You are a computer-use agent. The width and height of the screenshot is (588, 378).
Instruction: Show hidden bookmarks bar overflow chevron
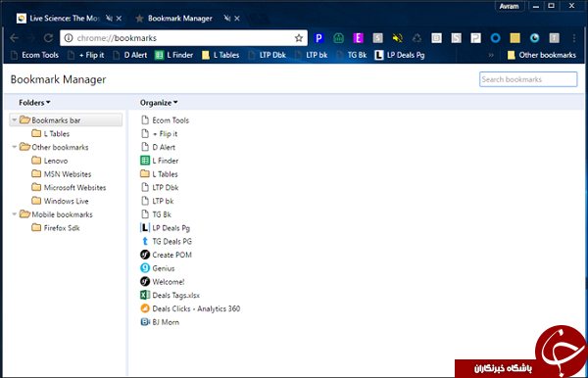tap(491, 55)
